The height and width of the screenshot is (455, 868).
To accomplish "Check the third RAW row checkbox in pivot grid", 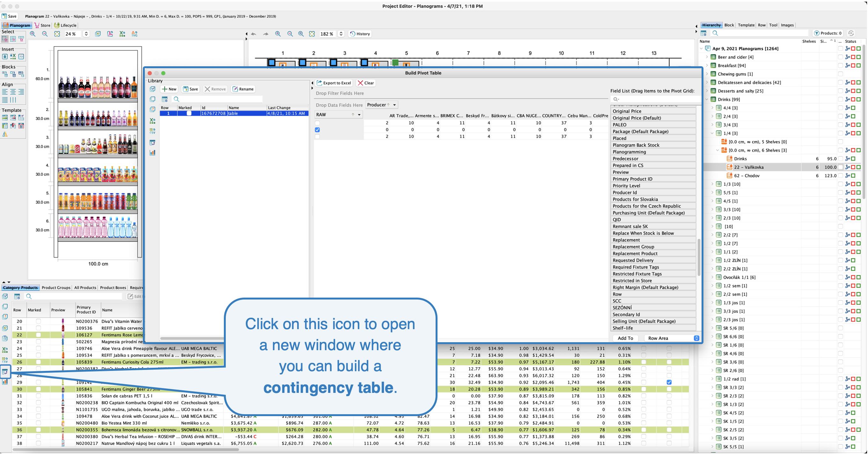I will click(x=317, y=136).
